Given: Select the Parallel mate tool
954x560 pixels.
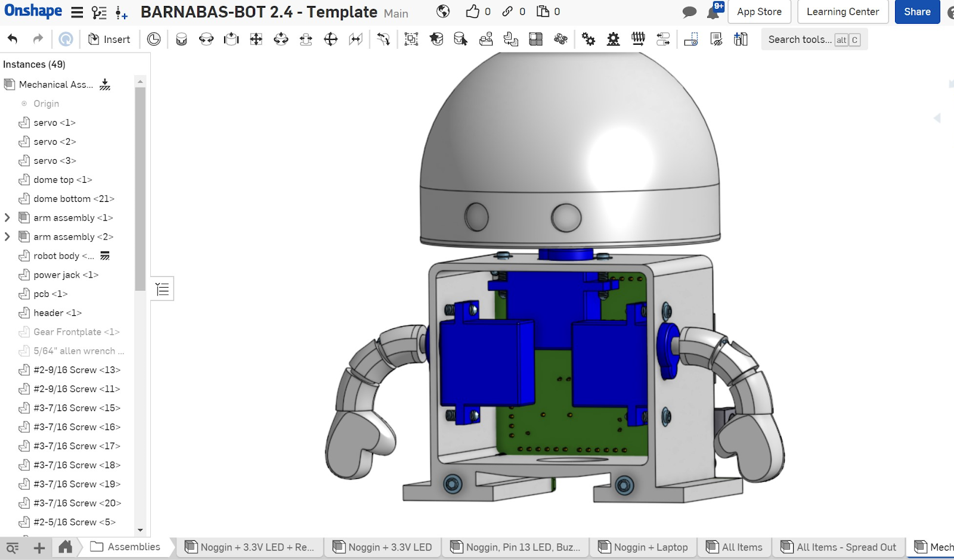Looking at the screenshot, I should [356, 39].
